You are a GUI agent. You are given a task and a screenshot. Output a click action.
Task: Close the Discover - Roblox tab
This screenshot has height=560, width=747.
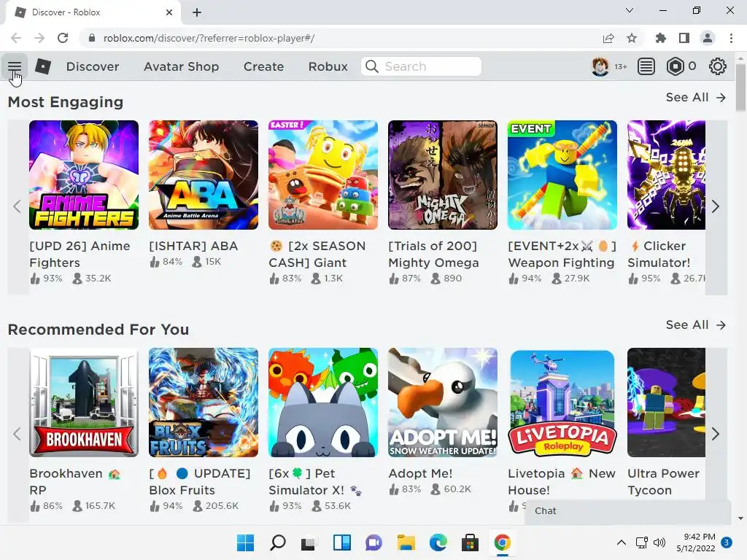[169, 12]
